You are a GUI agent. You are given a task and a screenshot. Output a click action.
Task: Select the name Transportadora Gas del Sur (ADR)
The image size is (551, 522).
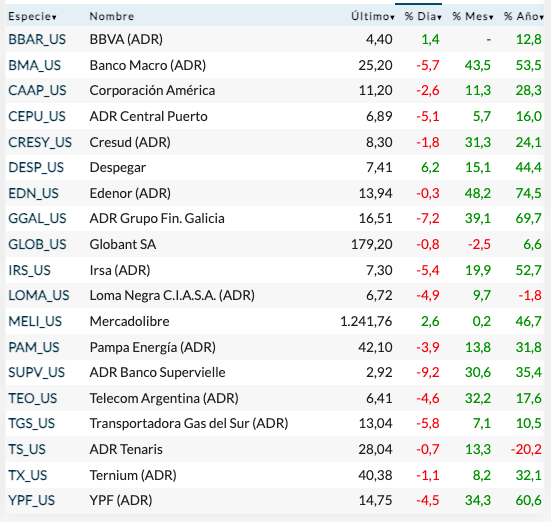[x=189, y=423]
